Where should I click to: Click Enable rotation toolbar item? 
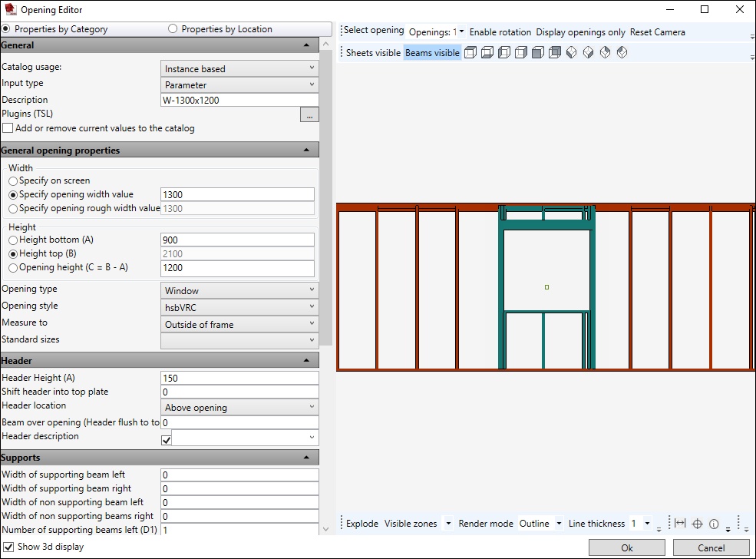point(500,32)
